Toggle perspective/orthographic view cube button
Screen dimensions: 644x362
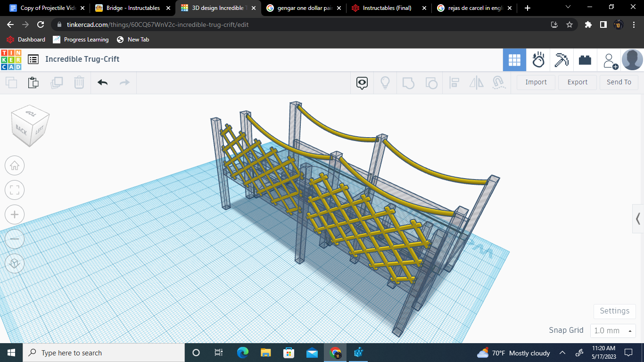point(15,263)
